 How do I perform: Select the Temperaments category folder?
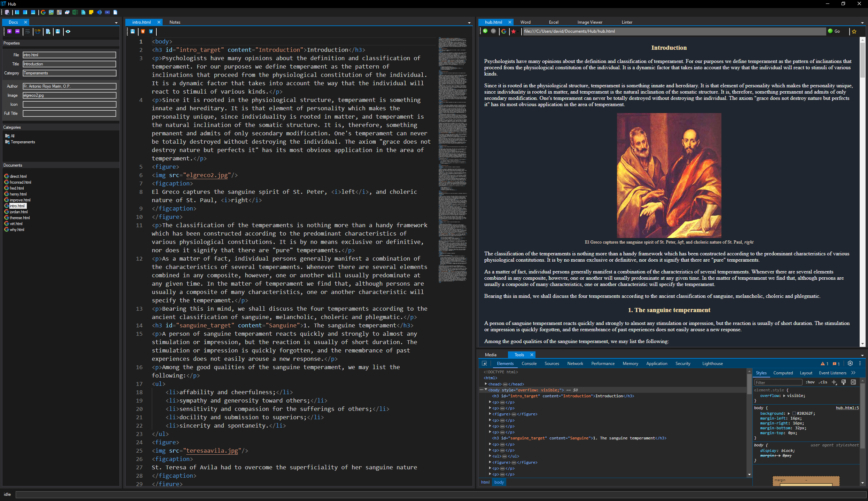click(22, 142)
